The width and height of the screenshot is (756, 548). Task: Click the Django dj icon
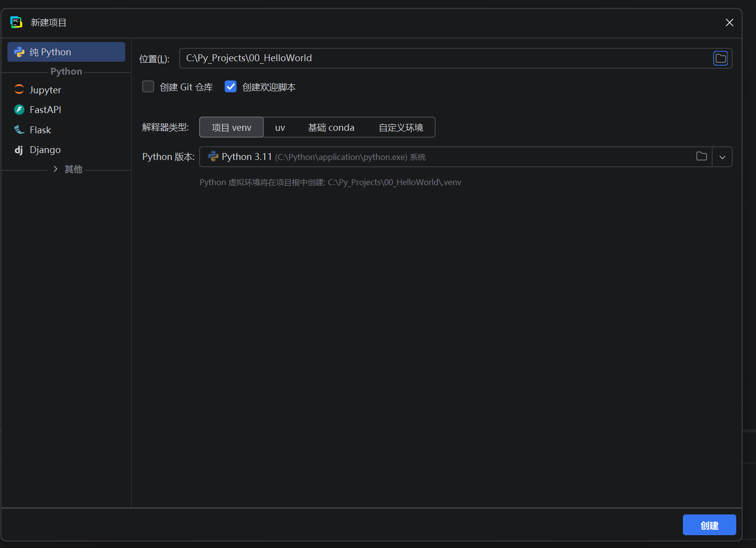(19, 150)
